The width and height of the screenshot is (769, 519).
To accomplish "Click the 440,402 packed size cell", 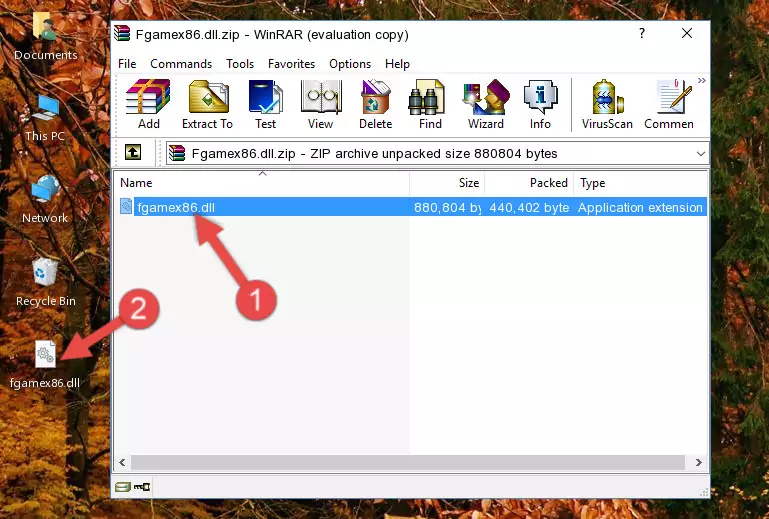I will point(529,208).
